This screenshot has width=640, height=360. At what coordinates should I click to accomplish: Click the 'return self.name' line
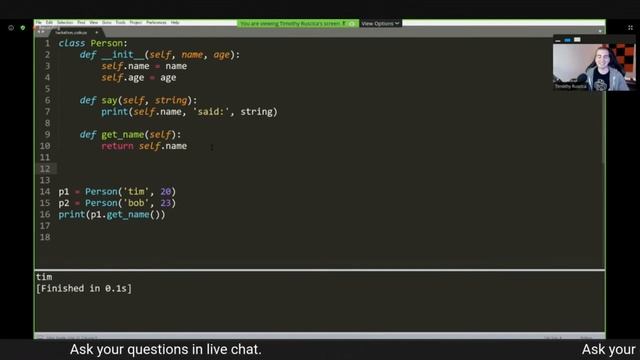pyautogui.click(x=144, y=146)
